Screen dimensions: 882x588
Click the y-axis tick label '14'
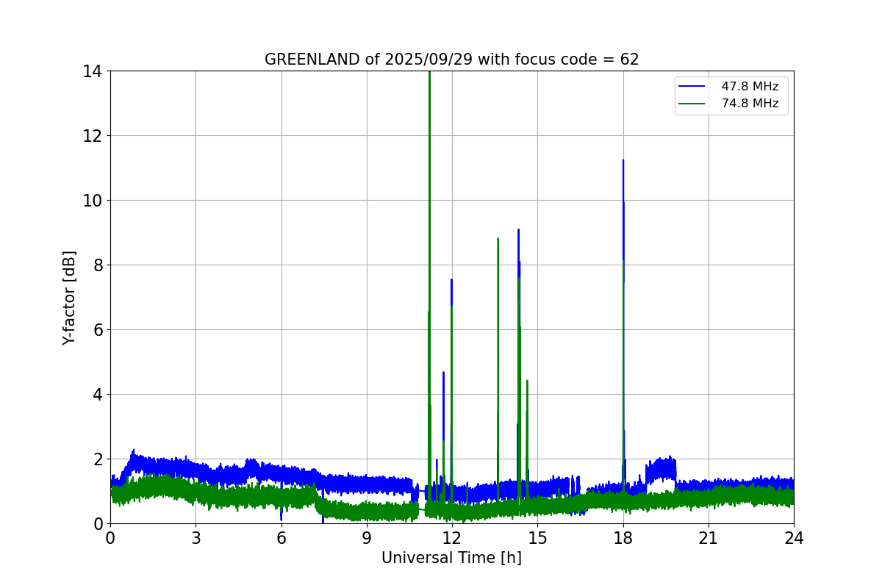click(92, 71)
